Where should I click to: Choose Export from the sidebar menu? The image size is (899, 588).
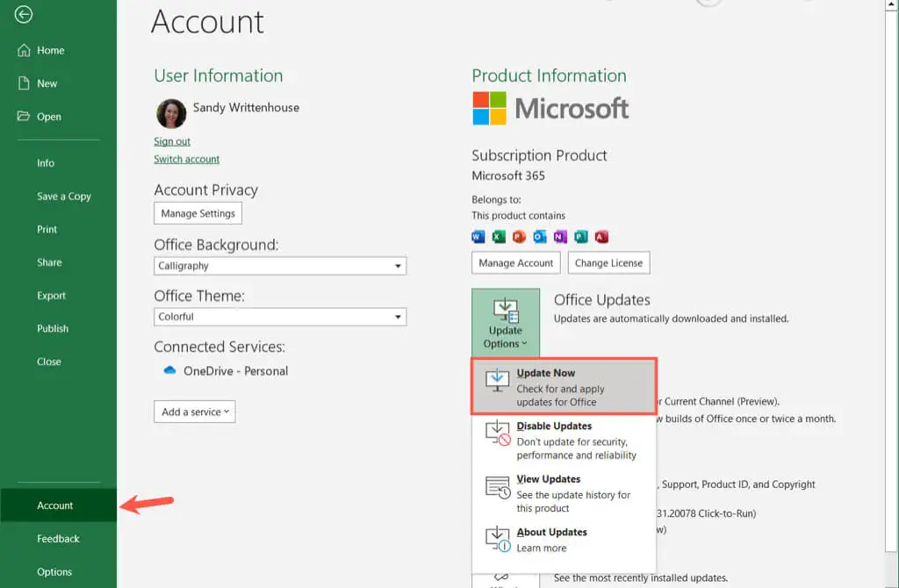pyautogui.click(x=52, y=296)
